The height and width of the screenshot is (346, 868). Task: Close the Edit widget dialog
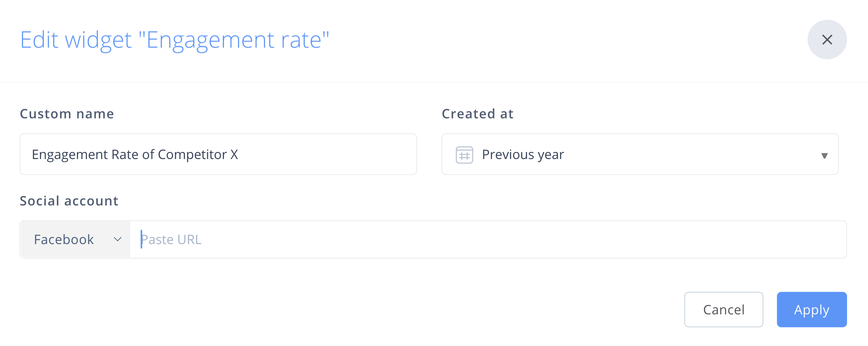click(827, 39)
